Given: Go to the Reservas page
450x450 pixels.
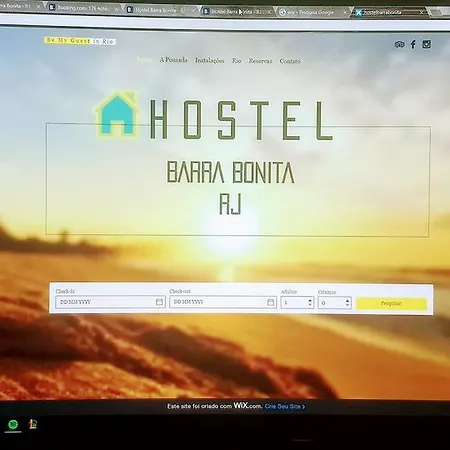Looking at the screenshot, I should 260,61.
